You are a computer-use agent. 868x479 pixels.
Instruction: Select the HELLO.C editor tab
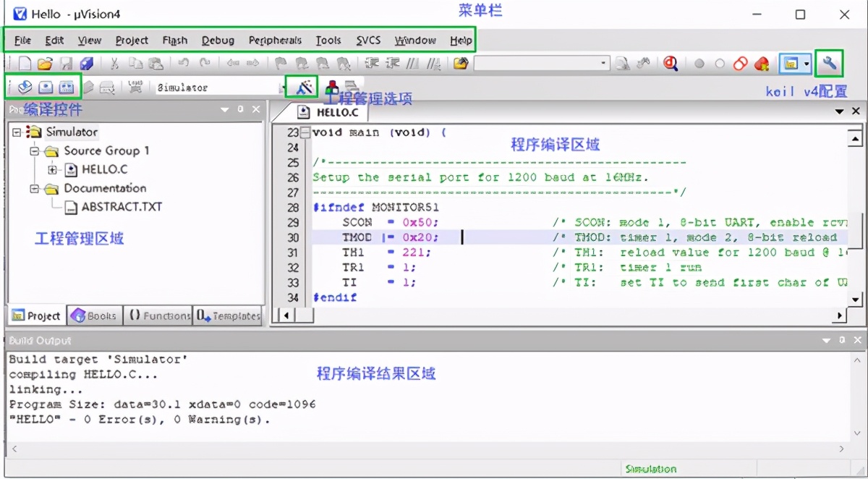(329, 112)
